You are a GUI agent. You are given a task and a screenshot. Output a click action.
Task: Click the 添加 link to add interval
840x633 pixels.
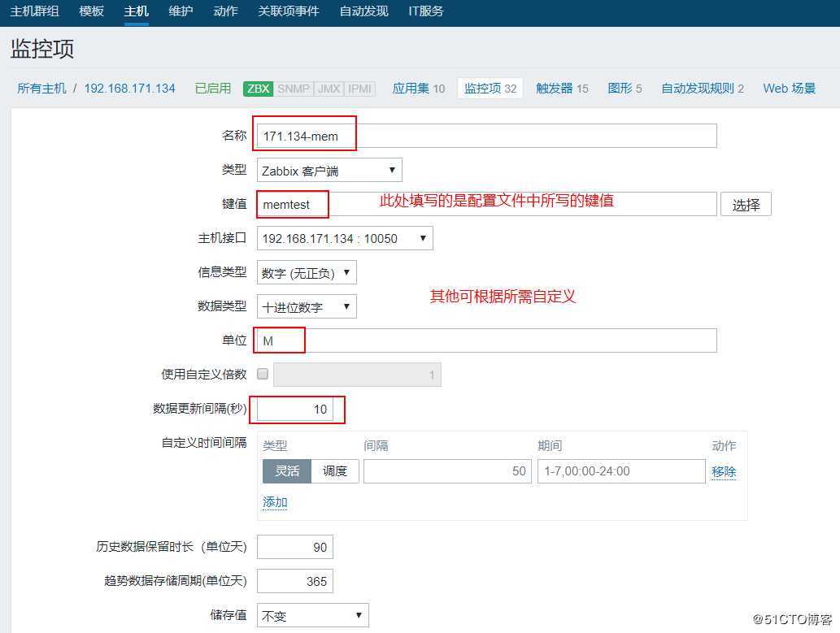(275, 502)
